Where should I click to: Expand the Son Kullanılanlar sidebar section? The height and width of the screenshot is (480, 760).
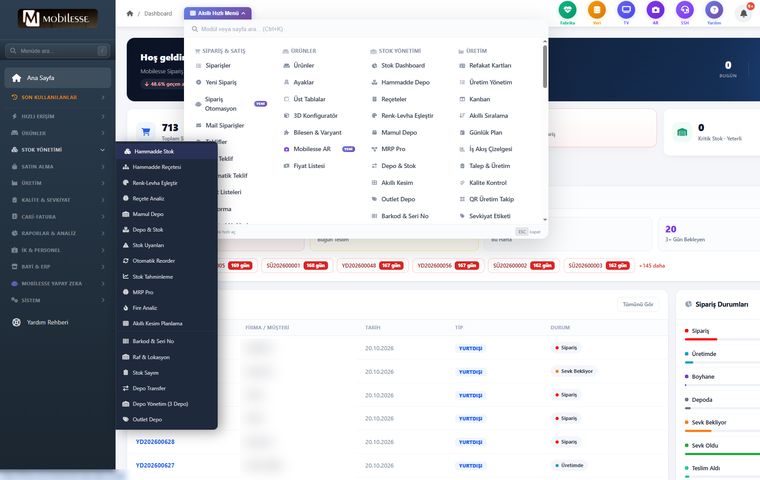coord(58,97)
